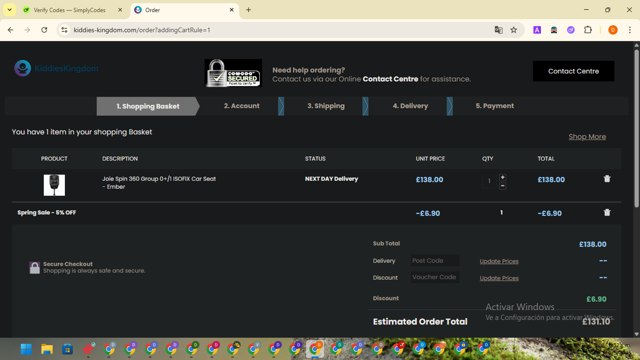Decrease the car seat quantity with minus
This screenshot has width=640, height=360.
coord(502,186)
